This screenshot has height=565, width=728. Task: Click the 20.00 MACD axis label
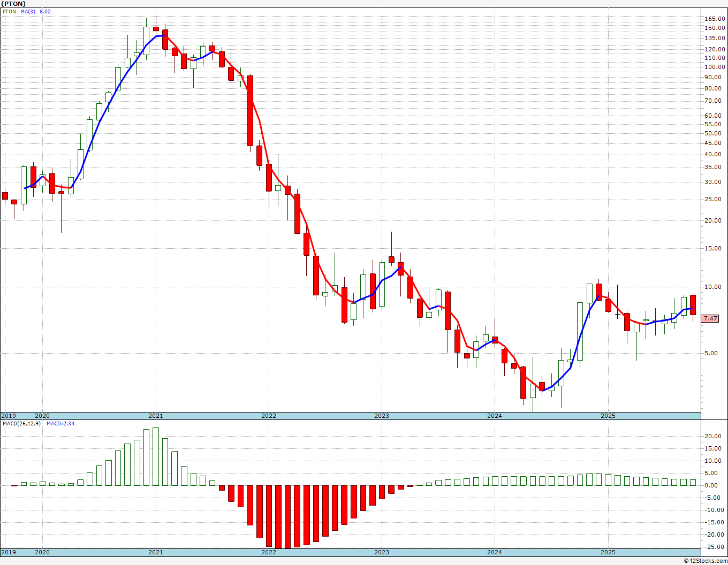pos(712,436)
